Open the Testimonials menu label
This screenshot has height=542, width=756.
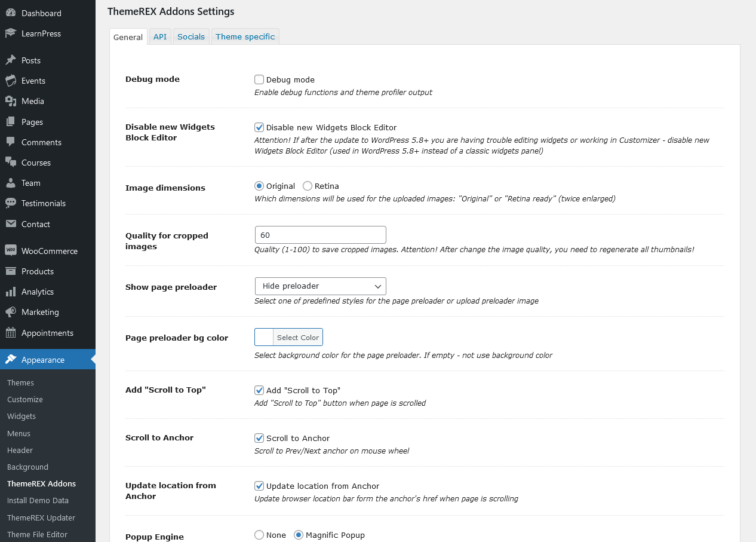pyautogui.click(x=44, y=203)
